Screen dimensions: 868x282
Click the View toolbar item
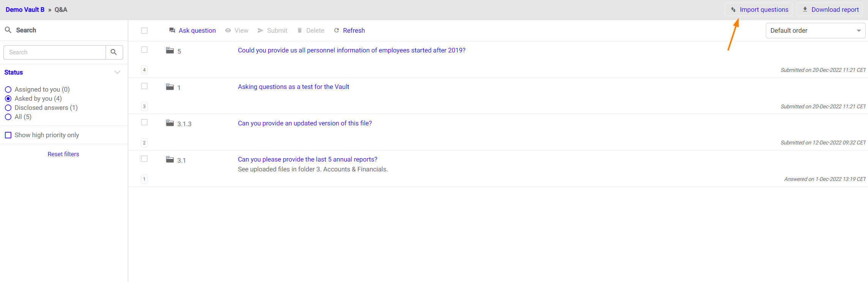(237, 30)
